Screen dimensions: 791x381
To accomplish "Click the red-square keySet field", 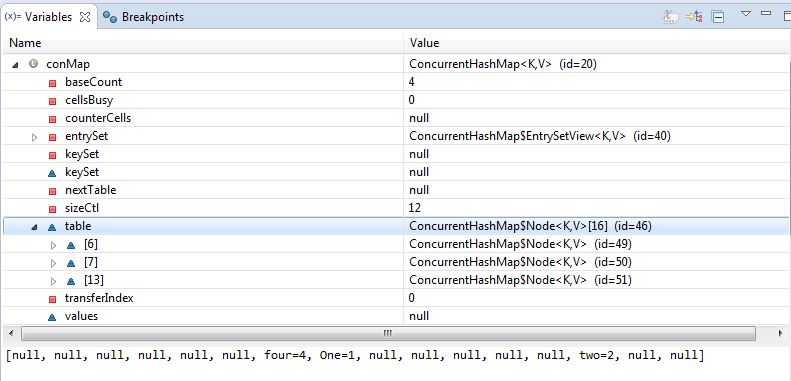I will pos(82,154).
